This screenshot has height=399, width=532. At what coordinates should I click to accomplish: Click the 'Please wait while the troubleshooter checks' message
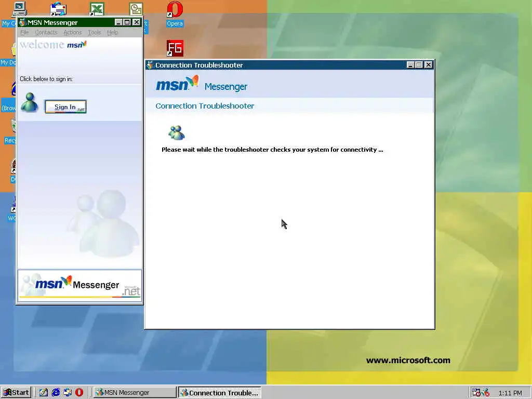[x=272, y=150]
